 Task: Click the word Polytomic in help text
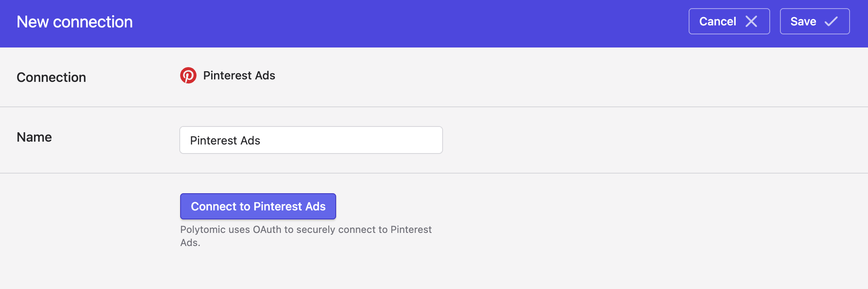coord(203,230)
